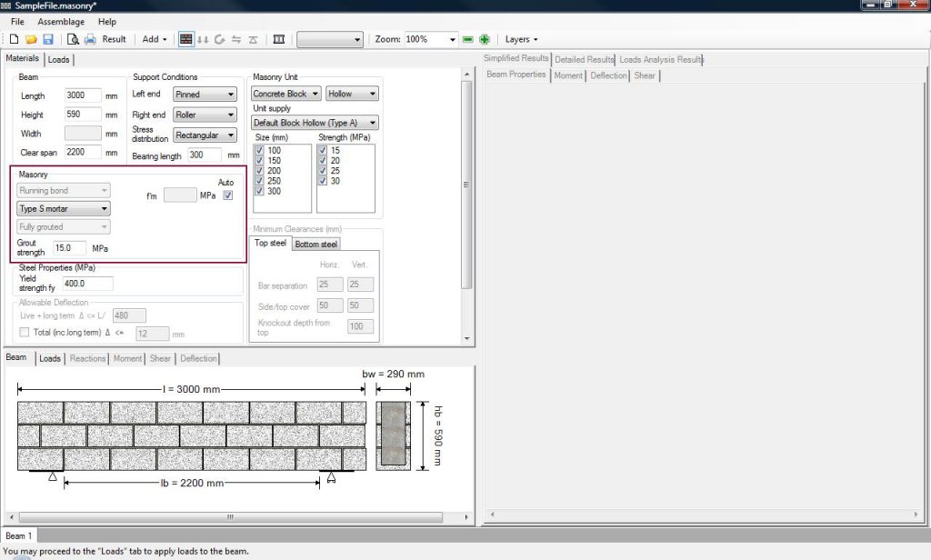
Task: Create a new masonry file
Action: (13, 39)
